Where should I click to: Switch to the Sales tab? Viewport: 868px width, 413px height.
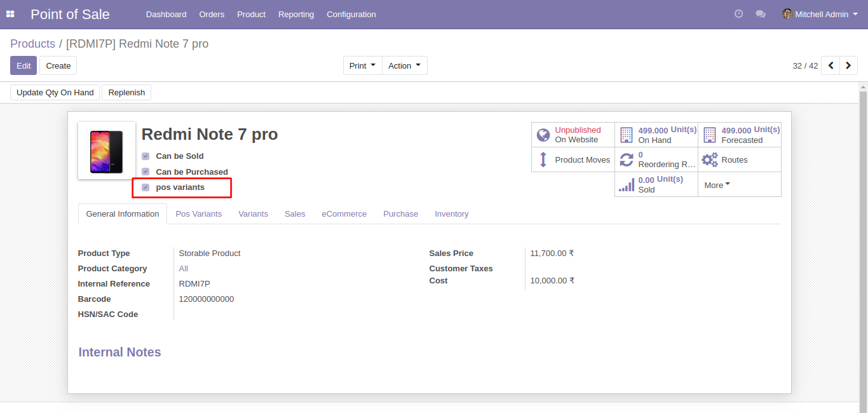pos(295,213)
